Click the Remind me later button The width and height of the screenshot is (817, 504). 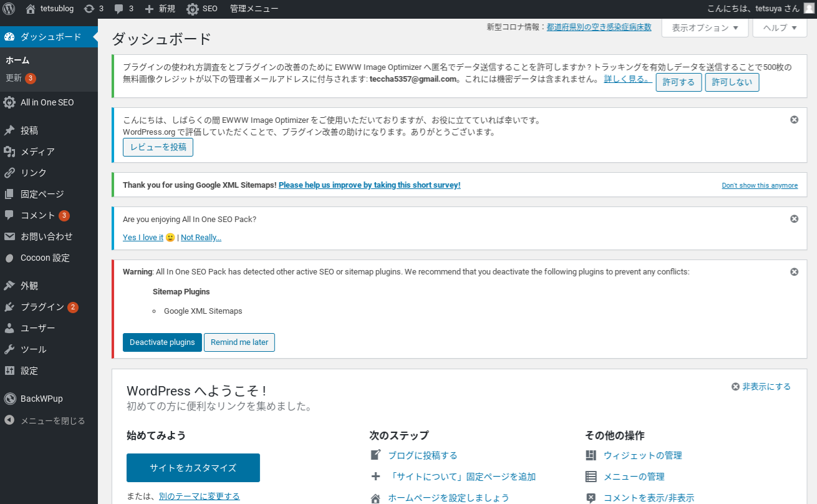tap(239, 342)
